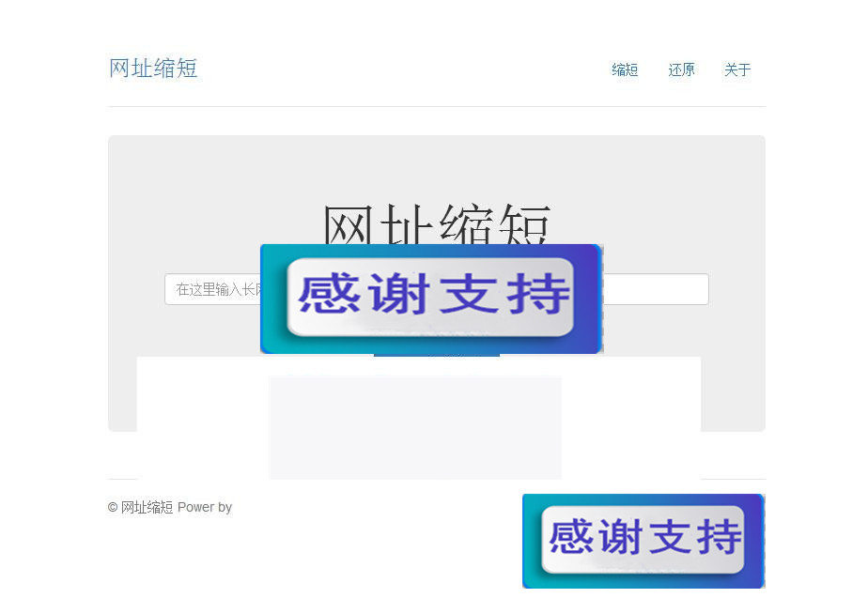Click the light inner card below the banner
The width and height of the screenshot is (868, 598).
(414, 427)
